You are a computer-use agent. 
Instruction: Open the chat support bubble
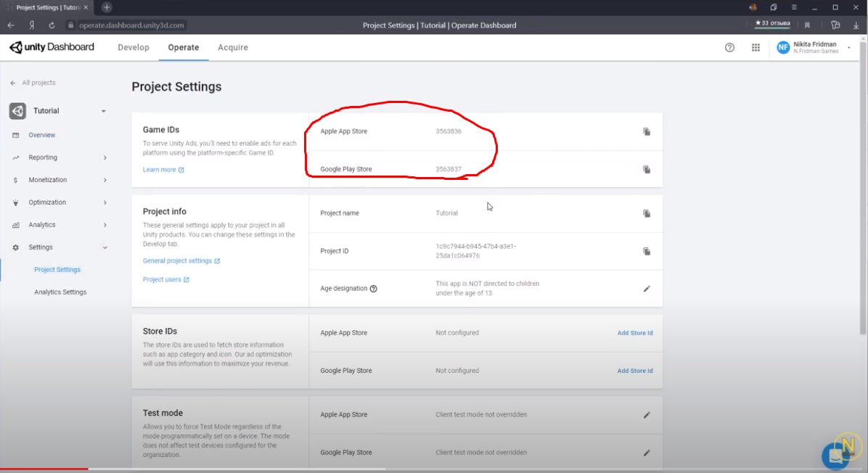pos(836,456)
